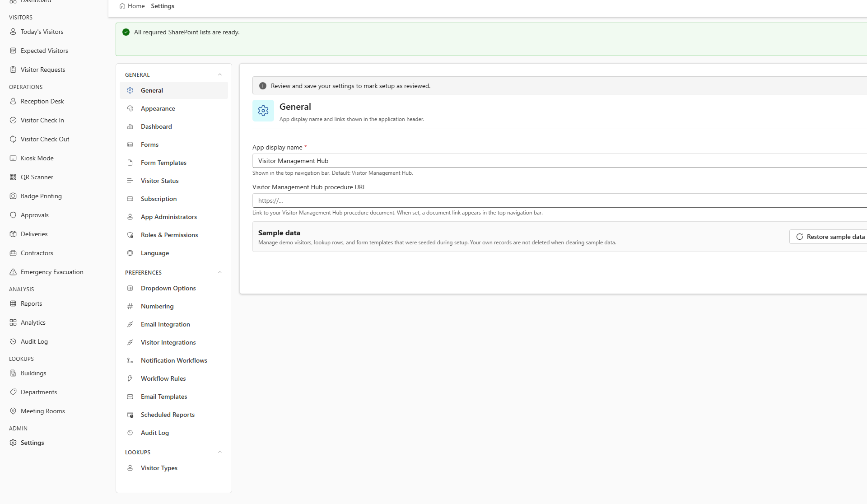Click the Emergency Evacuation warning icon
Viewport: 867px width, 504px height.
(13, 272)
